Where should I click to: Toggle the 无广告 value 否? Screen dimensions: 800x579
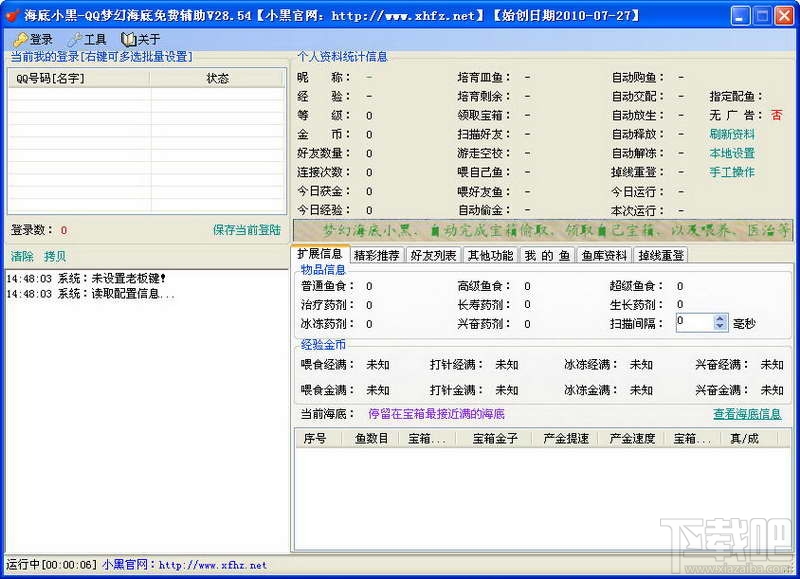(x=776, y=115)
